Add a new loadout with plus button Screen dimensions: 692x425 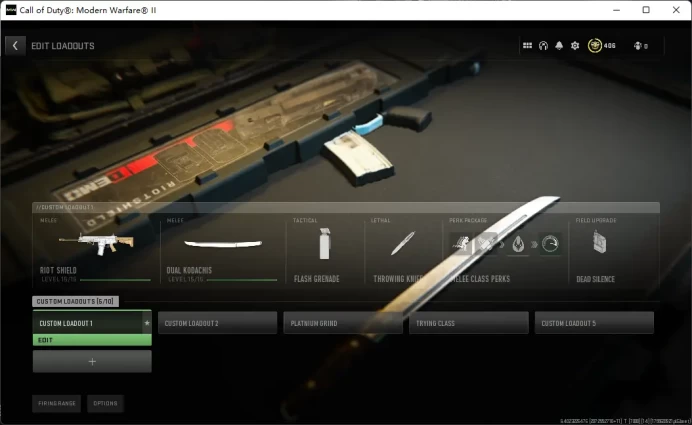point(92,361)
